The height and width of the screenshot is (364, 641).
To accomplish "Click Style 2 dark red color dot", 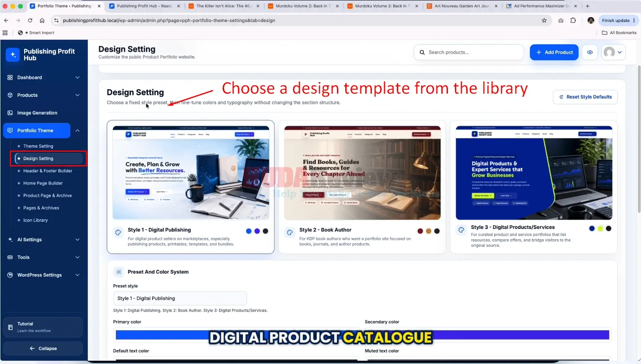I will pos(420,231).
